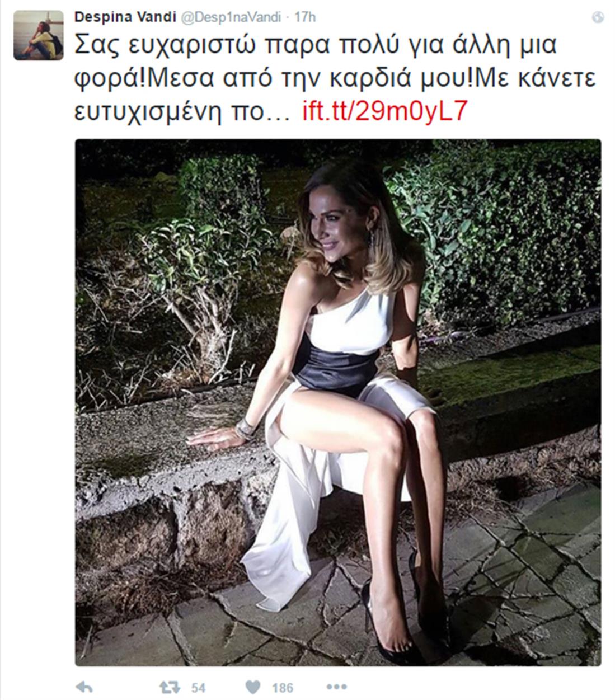View the retweet count of 54
615x700 pixels.
click(198, 688)
